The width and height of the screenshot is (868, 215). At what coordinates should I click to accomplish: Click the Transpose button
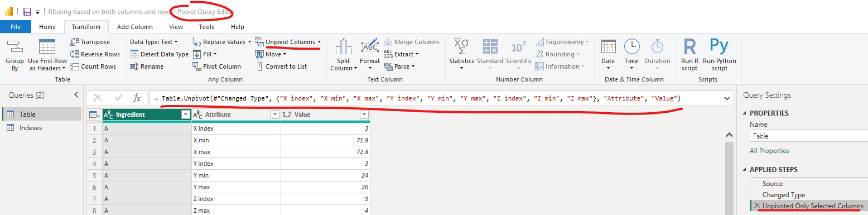[x=90, y=42]
